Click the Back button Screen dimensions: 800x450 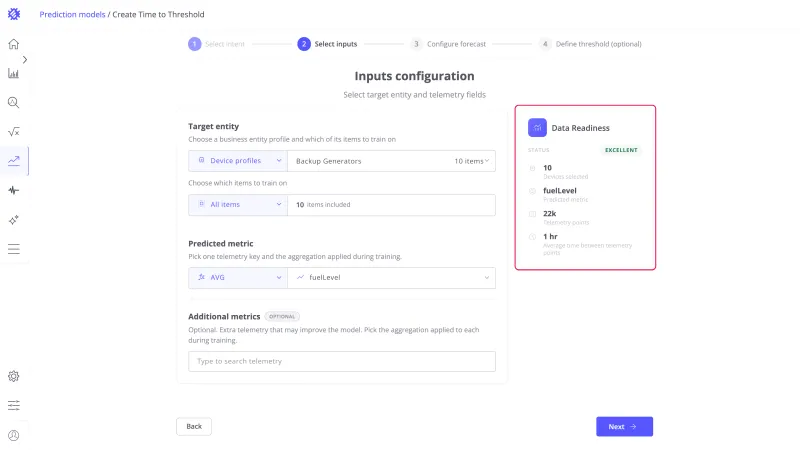[194, 427]
